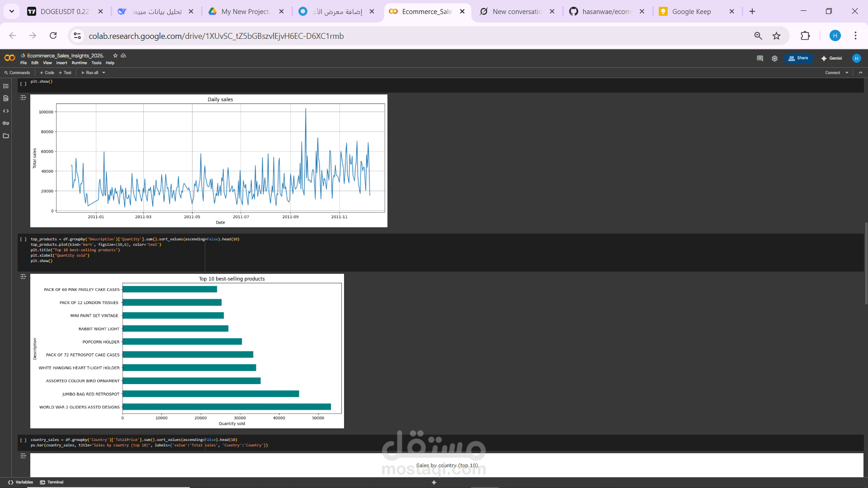Screen dimensions: 868x488
Task: Click the Gemini sparkle at bottom bar
Action: 434,483
